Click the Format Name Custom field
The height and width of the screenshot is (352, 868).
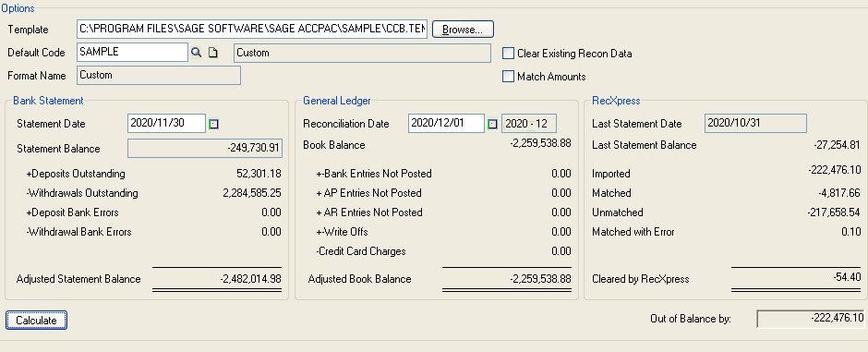tap(159, 75)
